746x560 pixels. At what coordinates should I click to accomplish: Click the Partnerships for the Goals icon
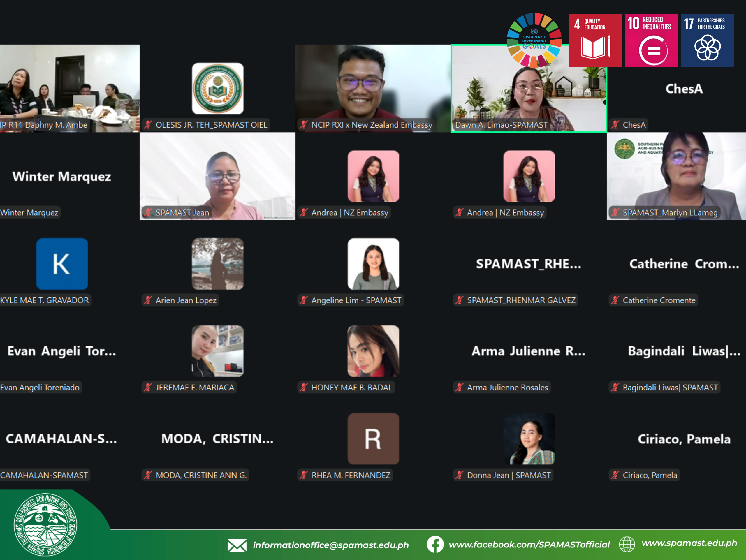(707, 40)
